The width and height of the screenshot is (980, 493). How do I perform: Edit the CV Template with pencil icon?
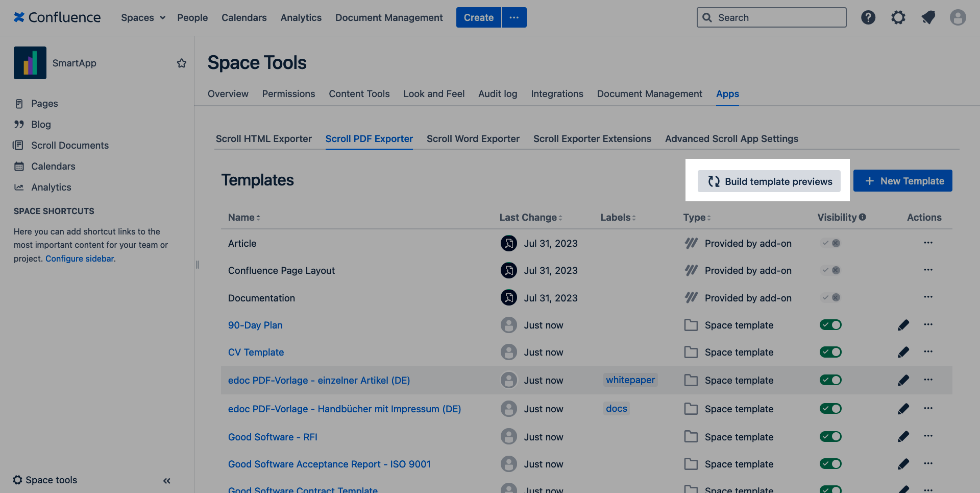pyautogui.click(x=903, y=352)
